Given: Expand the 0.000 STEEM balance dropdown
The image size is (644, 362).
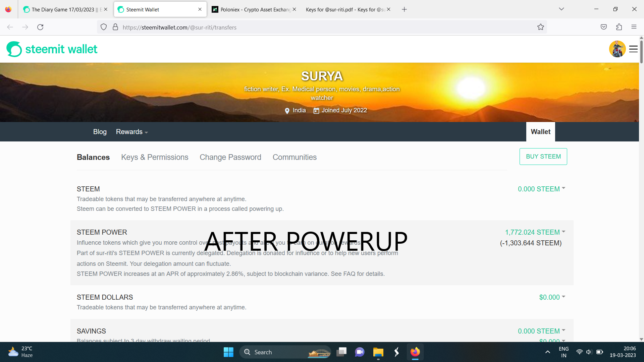Looking at the screenshot, I should [541, 189].
